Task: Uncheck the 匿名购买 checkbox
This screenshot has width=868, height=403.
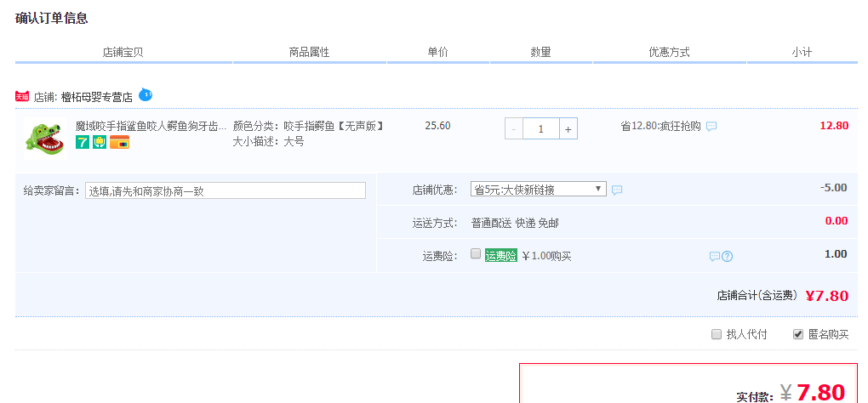Action: (797, 334)
